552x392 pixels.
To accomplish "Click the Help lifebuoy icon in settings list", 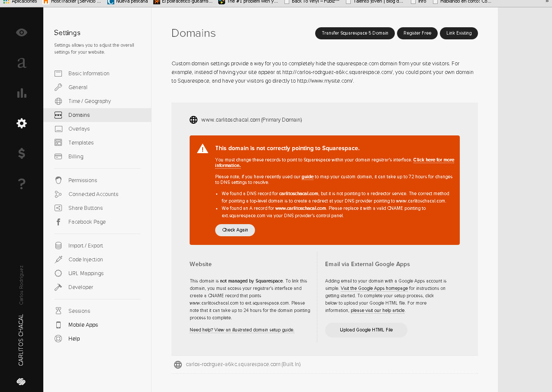I will tap(58, 339).
